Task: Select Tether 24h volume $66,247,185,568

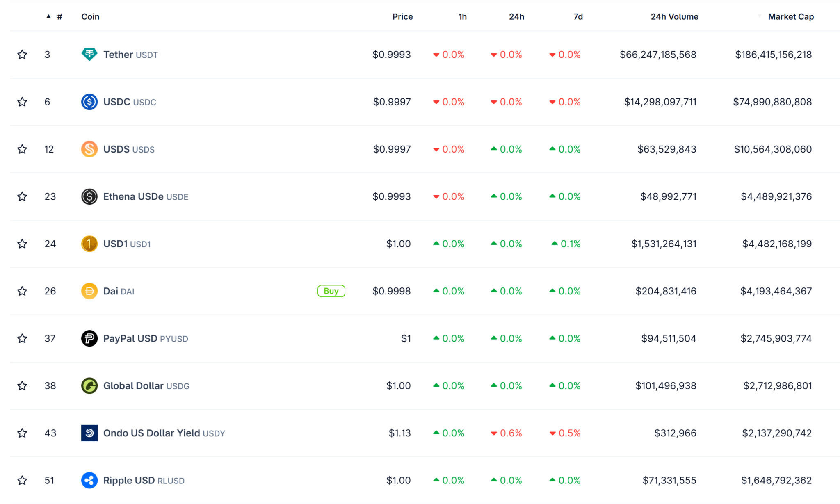Action: coord(658,55)
